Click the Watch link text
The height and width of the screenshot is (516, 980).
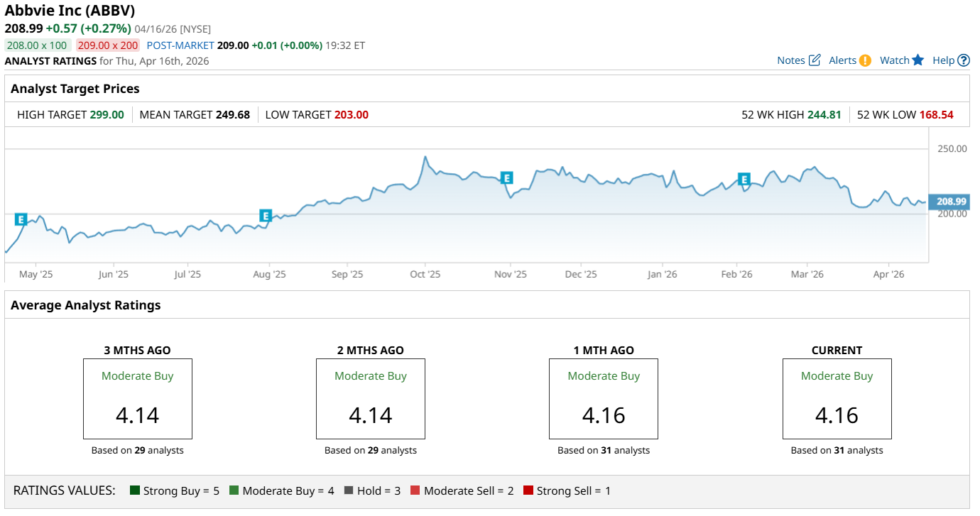[x=894, y=60]
